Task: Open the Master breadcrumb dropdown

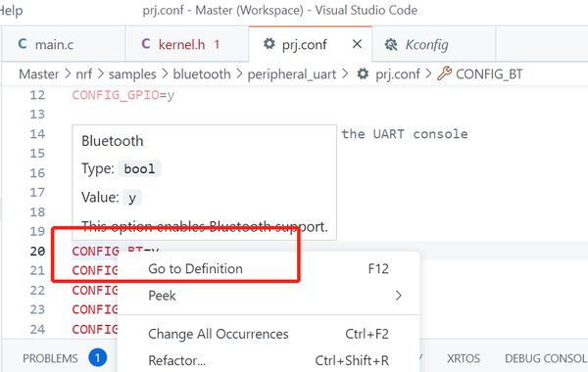Action: point(38,74)
